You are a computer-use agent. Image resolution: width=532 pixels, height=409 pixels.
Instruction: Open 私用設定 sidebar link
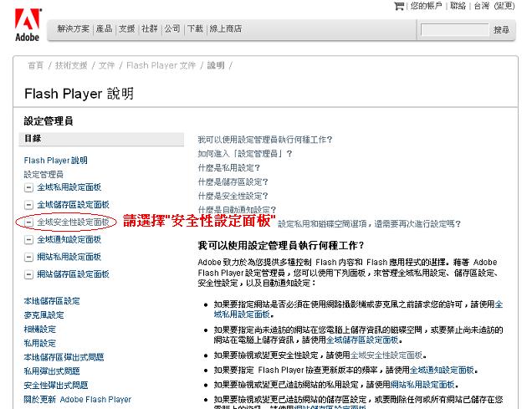point(39,344)
